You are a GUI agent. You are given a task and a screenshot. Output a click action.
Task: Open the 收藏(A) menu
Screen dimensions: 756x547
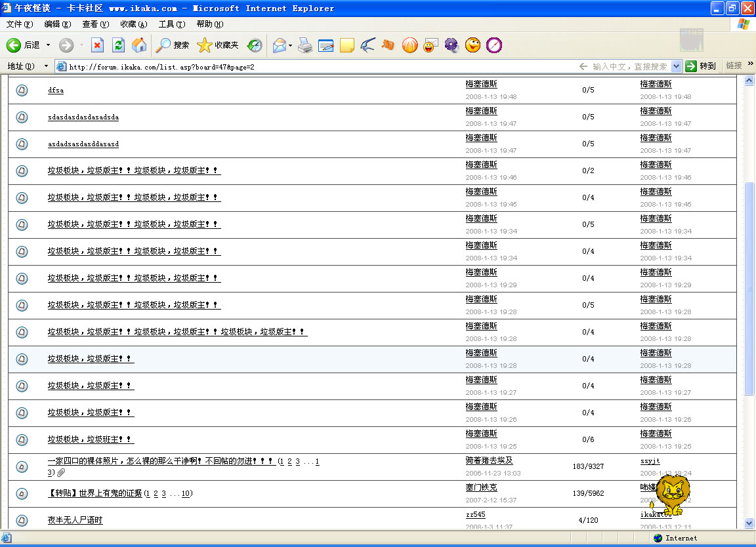point(134,24)
